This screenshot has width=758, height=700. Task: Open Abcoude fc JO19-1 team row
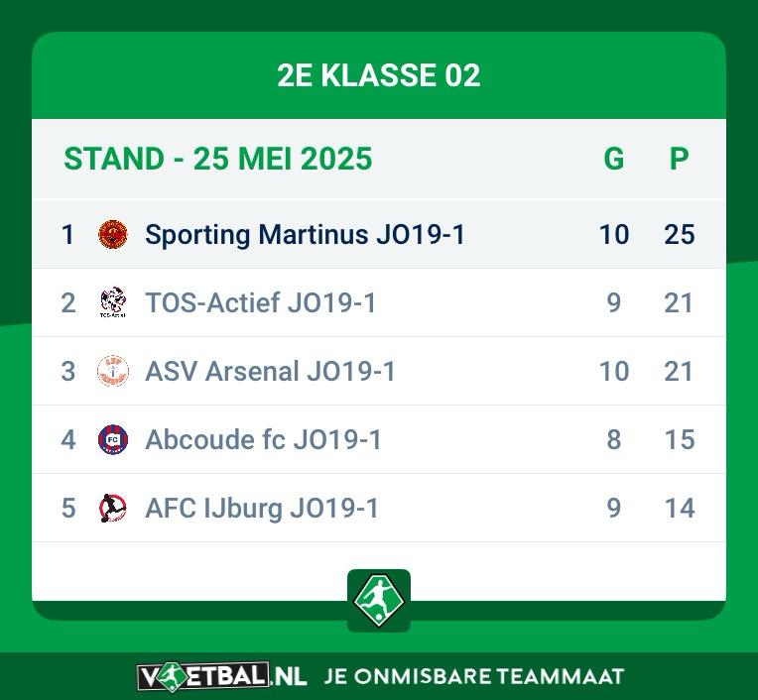pyautogui.click(x=379, y=439)
